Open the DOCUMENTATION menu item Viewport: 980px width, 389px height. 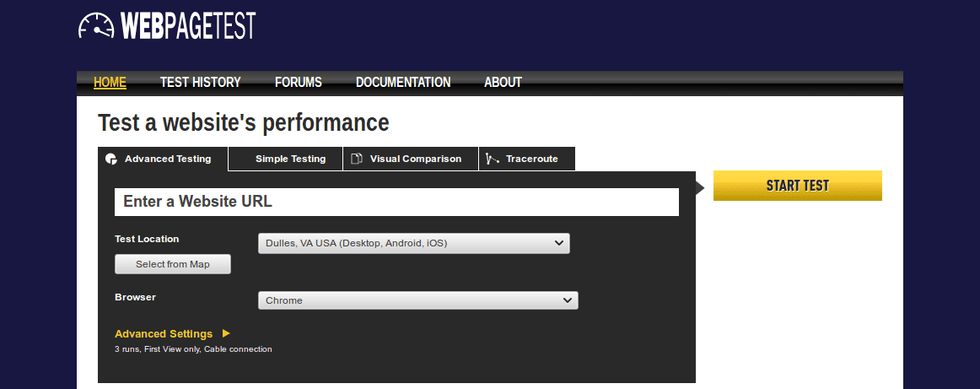[403, 83]
